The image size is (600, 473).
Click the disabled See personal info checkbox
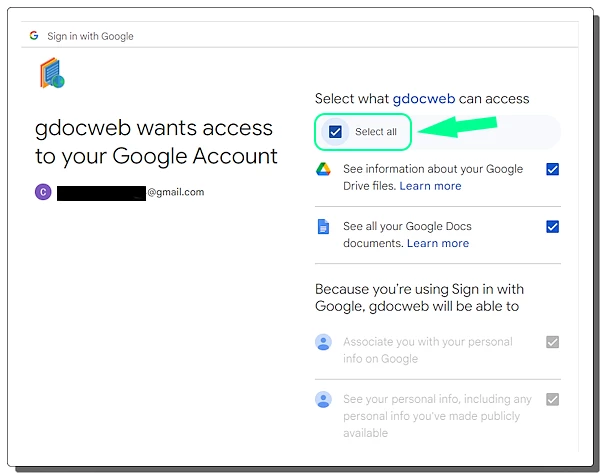pos(552,399)
